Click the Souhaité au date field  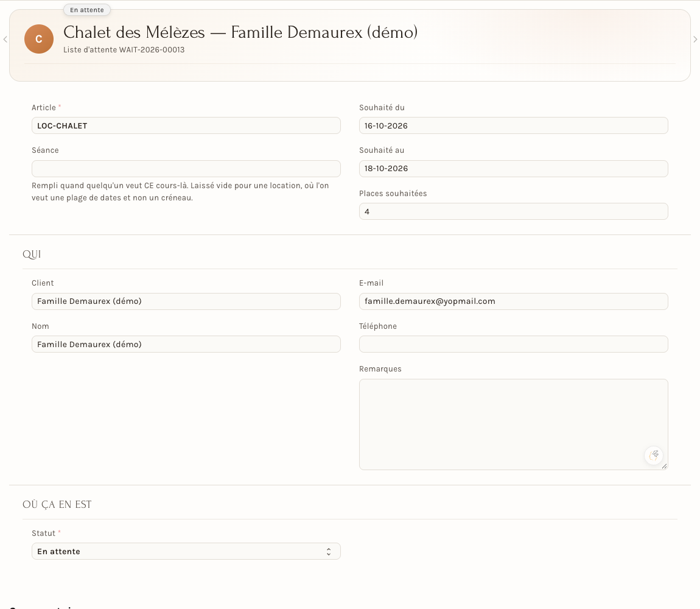tap(513, 169)
